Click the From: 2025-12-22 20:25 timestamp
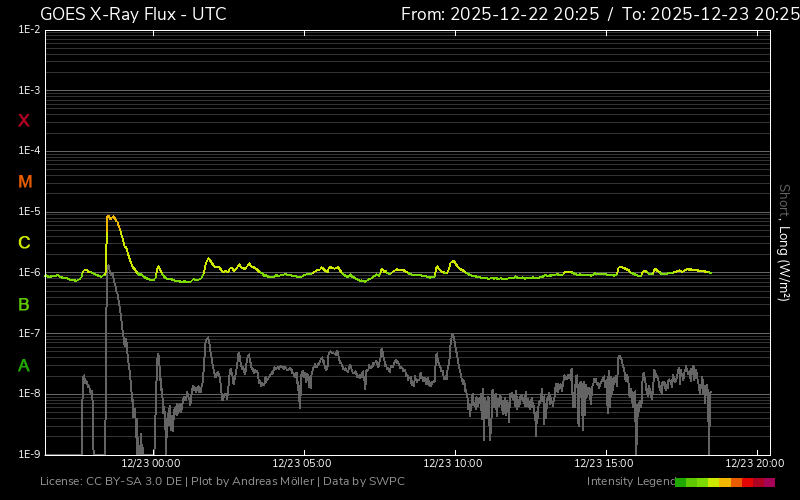Screen dimensions: 800x500 [500, 14]
